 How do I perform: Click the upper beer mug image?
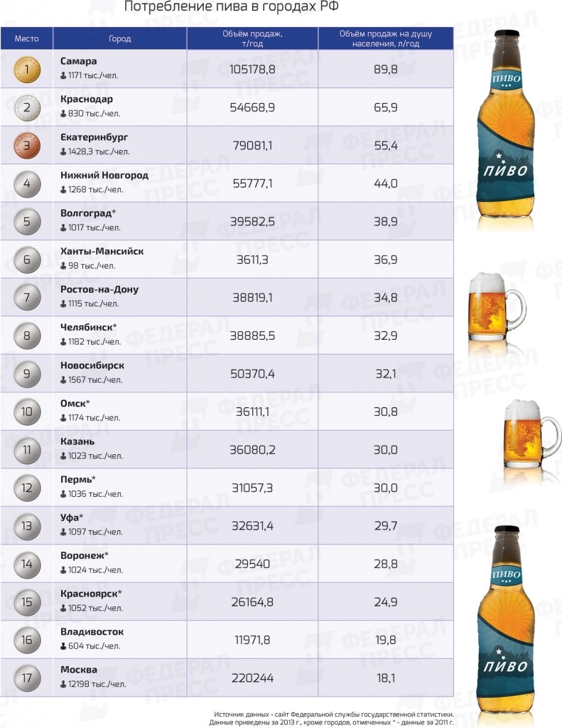tap(497, 313)
